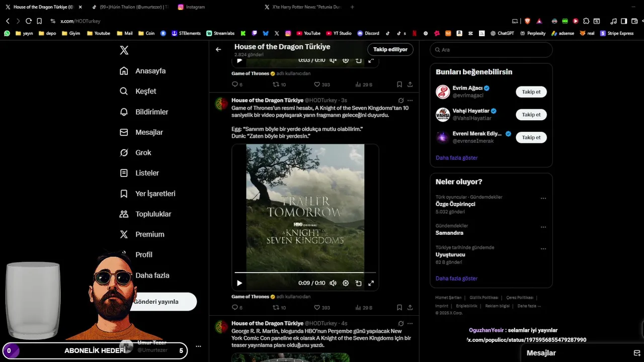
Task: Open options for the Özge Özpirinçci trend
Action: pyautogui.click(x=543, y=199)
